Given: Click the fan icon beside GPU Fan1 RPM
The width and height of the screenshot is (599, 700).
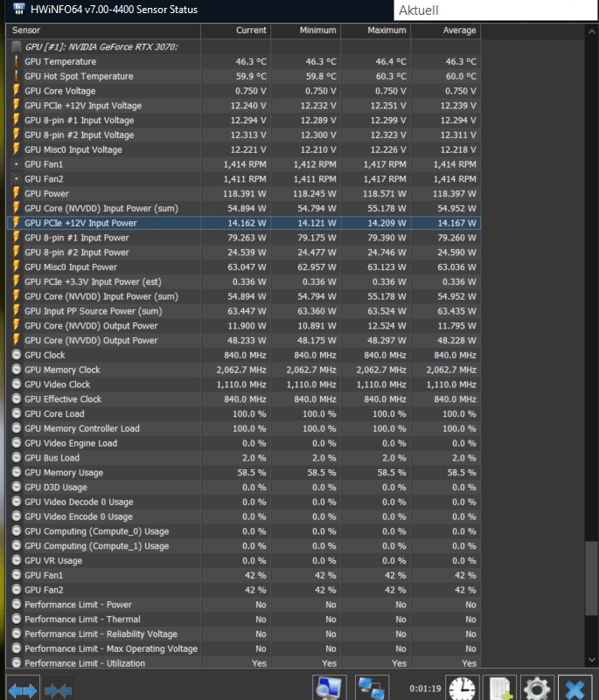Looking at the screenshot, I should pyautogui.click(x=17, y=164).
